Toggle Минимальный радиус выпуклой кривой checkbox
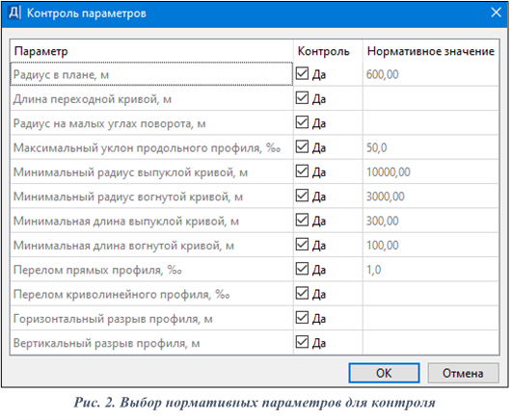 click(x=302, y=171)
